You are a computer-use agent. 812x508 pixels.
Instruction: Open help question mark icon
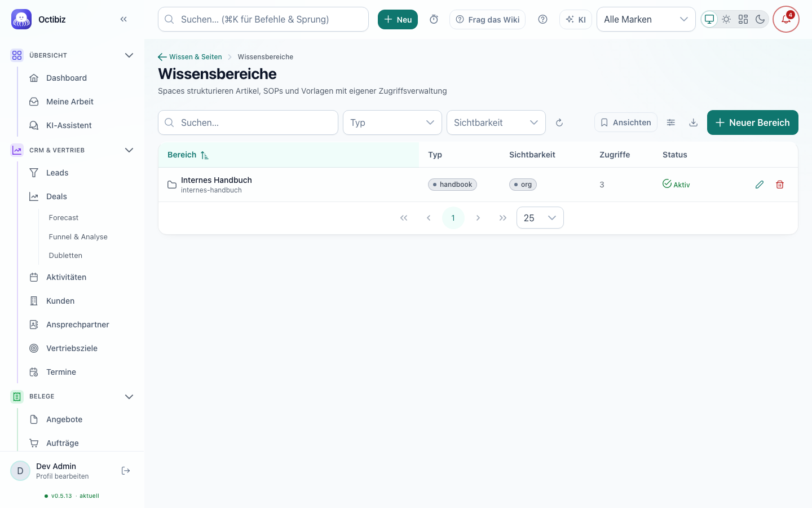(x=542, y=19)
